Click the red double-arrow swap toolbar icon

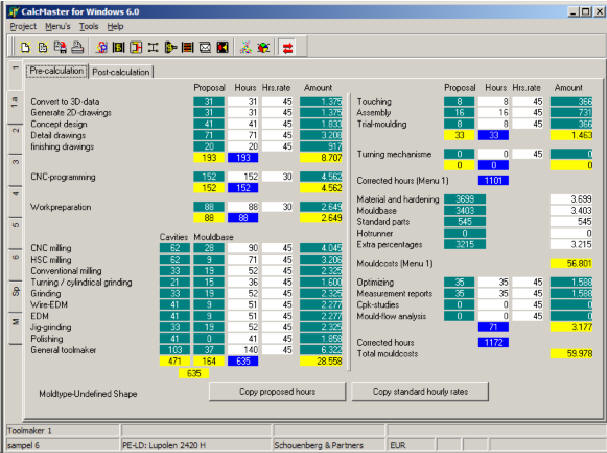coord(288,47)
